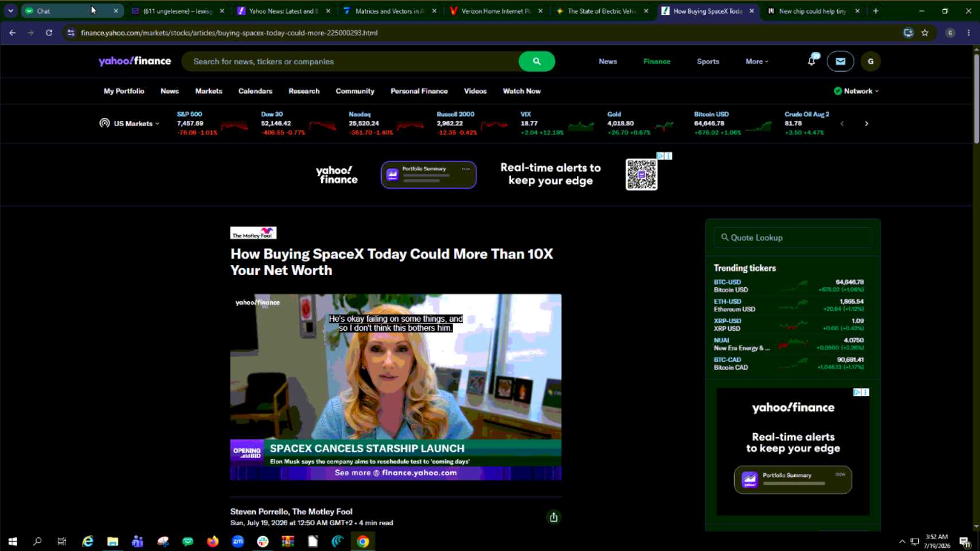This screenshot has width=980, height=551.
Task: Click the Yahoo Finance logo
Action: click(x=135, y=61)
